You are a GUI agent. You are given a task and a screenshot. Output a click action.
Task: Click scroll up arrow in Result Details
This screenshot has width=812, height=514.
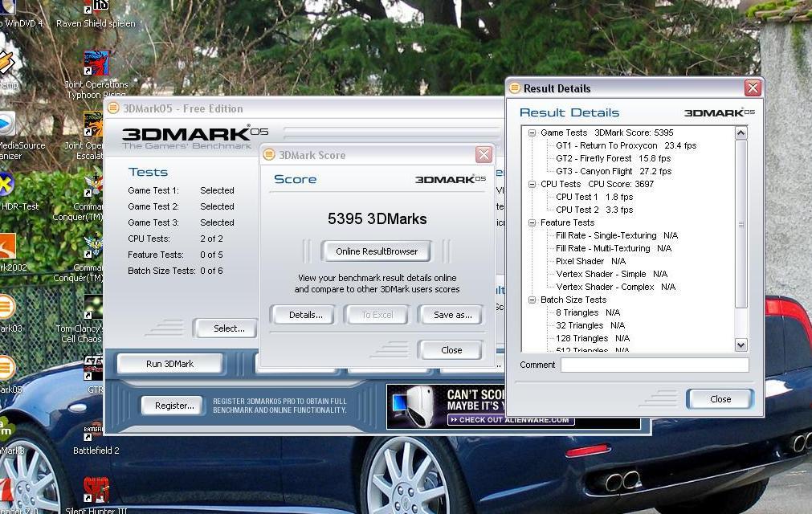coord(741,133)
